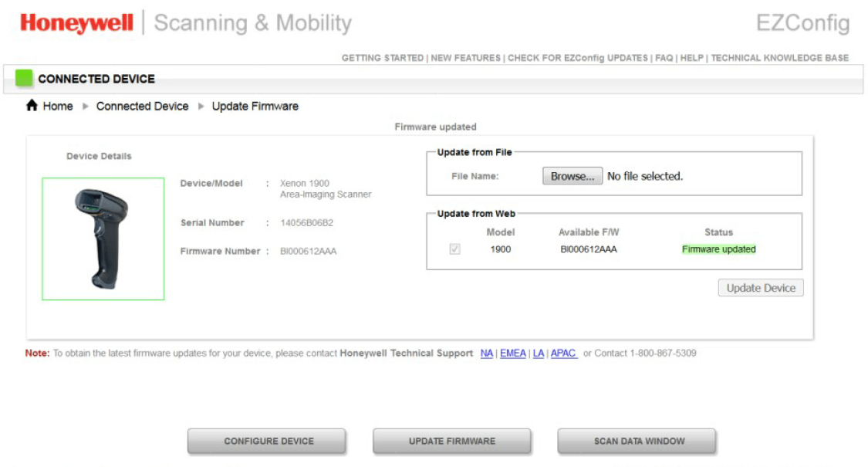Click the LA support region link
Image resolution: width=868 pixels, height=467 pixels.
pos(538,354)
